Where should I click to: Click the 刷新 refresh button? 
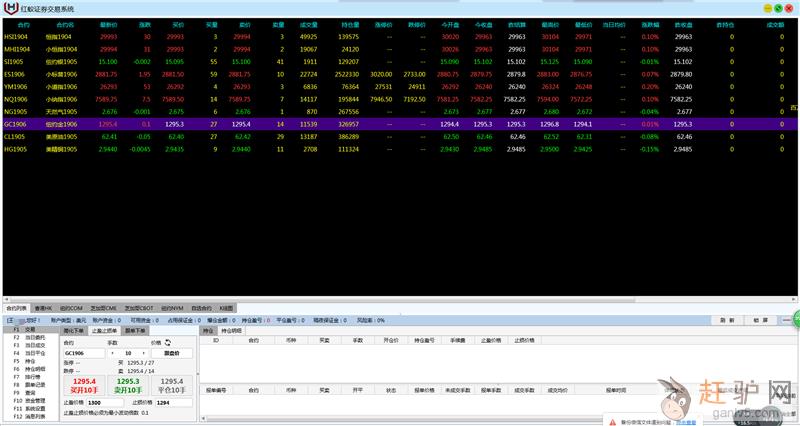tap(729, 319)
